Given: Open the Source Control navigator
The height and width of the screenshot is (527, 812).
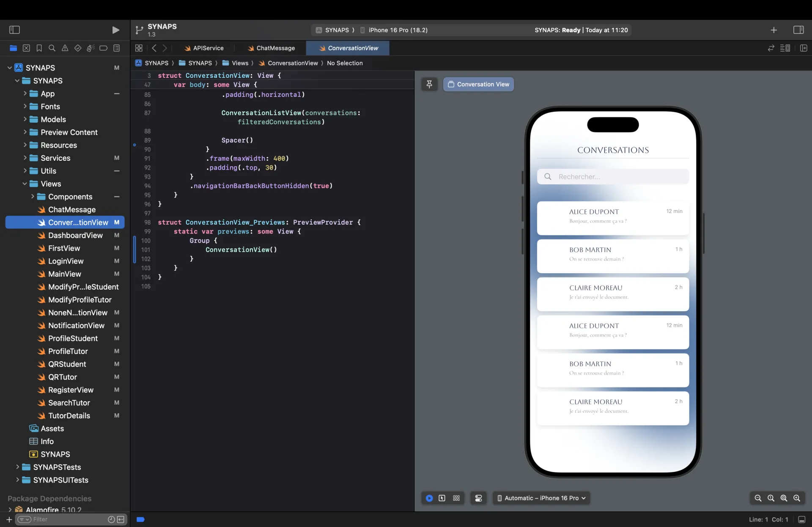Looking at the screenshot, I should click(x=26, y=48).
